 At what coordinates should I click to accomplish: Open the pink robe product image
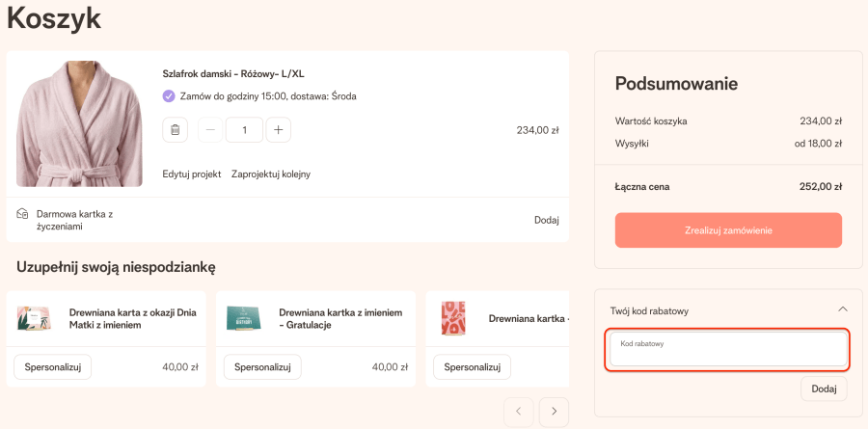point(66,123)
